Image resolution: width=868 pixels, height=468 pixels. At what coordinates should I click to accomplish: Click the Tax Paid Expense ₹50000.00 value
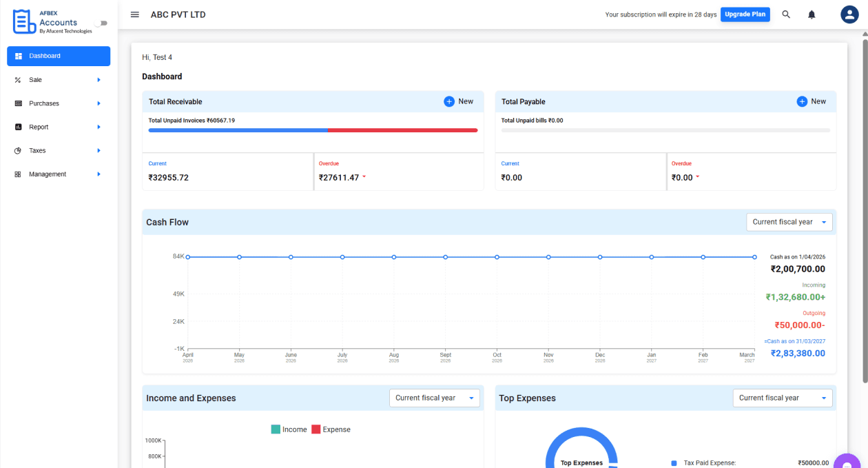click(x=813, y=463)
